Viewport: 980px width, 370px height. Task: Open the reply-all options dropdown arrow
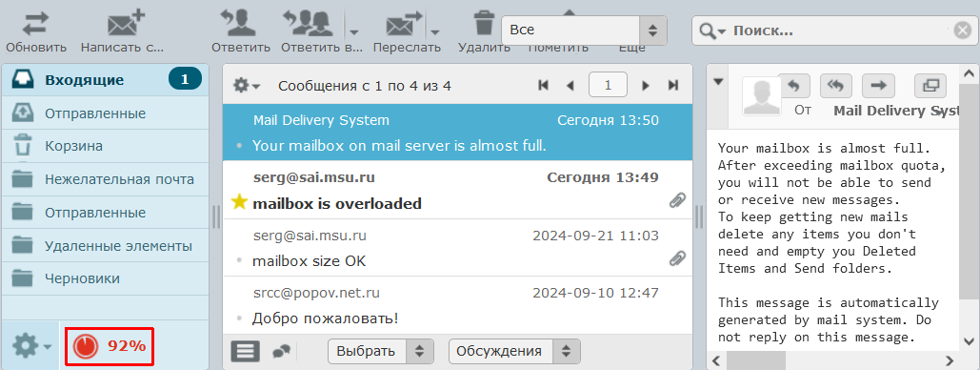point(353,31)
